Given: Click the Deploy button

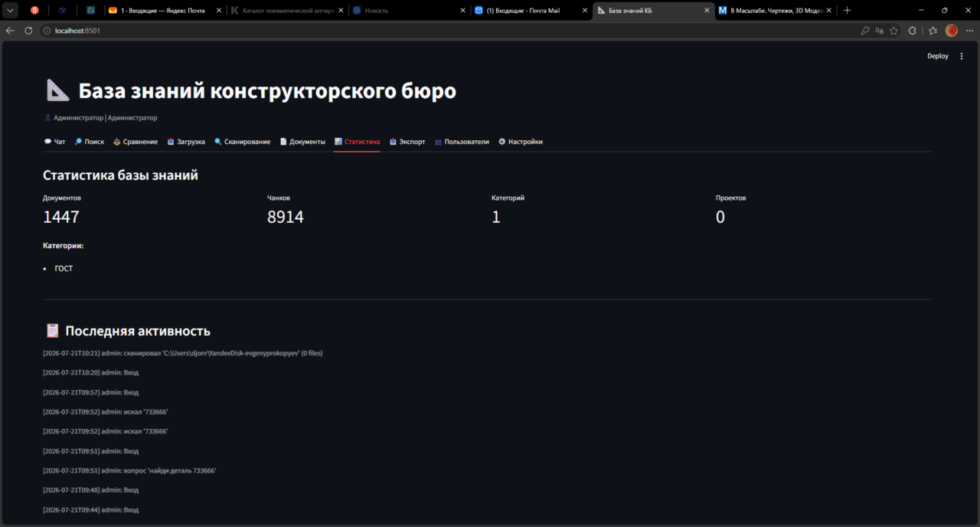Looking at the screenshot, I should pos(938,56).
